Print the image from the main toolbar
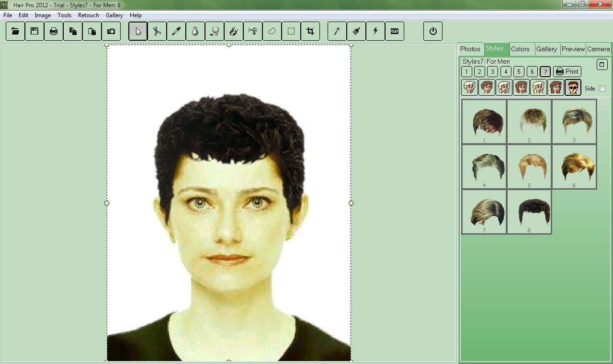The height and width of the screenshot is (364, 613). [54, 31]
